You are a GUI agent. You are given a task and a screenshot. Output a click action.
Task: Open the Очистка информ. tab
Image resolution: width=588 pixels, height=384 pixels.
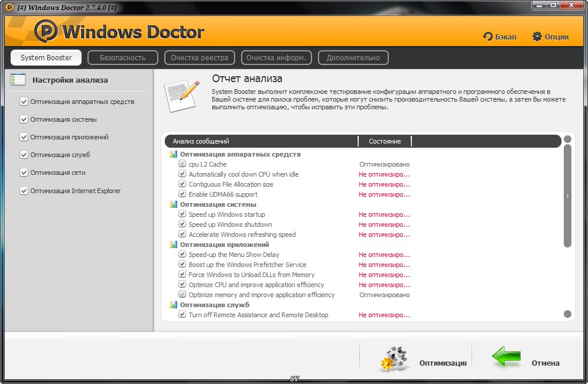pos(277,57)
